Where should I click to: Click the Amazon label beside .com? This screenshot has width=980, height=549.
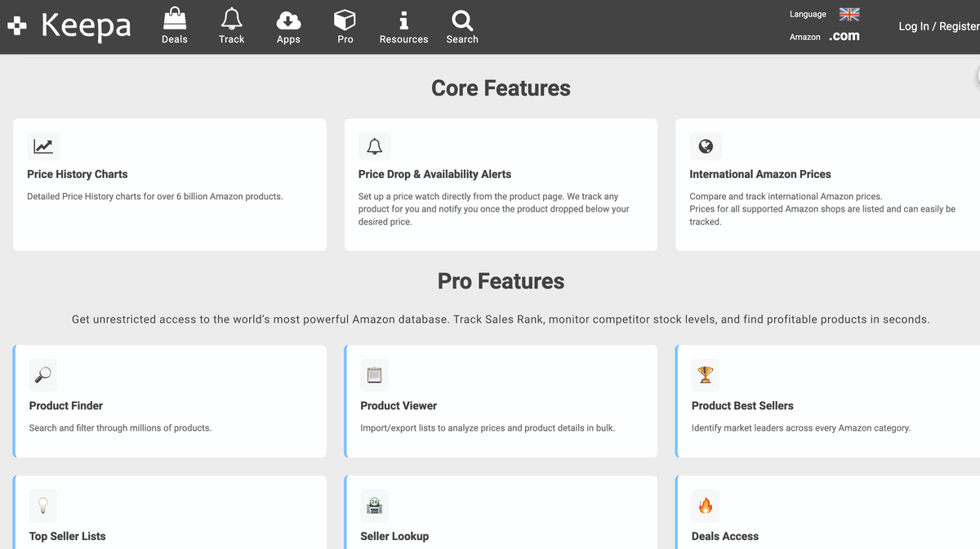[x=805, y=37]
